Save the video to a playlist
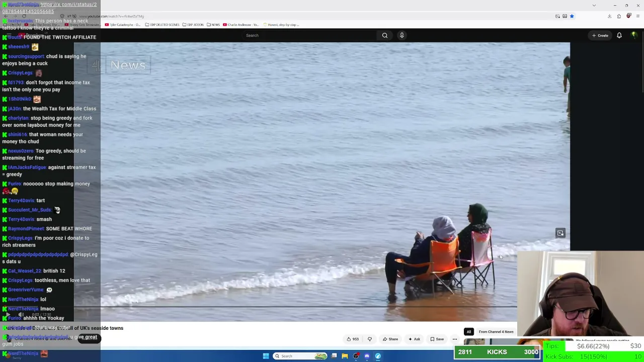This screenshot has height=362, width=644. coord(437,339)
